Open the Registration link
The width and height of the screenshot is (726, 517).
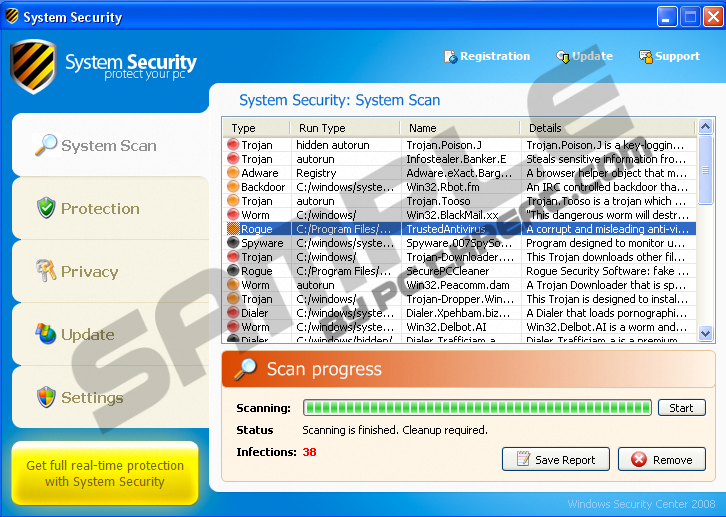pos(487,56)
